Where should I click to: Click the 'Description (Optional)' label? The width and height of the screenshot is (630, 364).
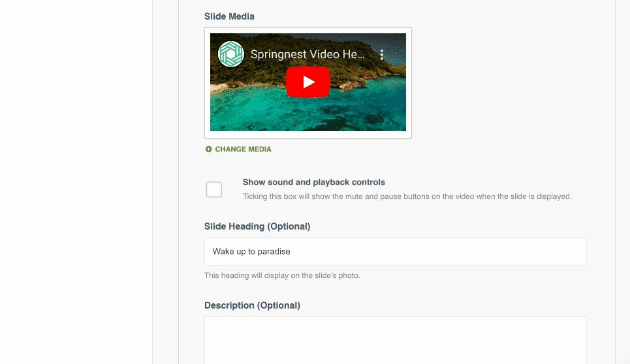[252, 305]
